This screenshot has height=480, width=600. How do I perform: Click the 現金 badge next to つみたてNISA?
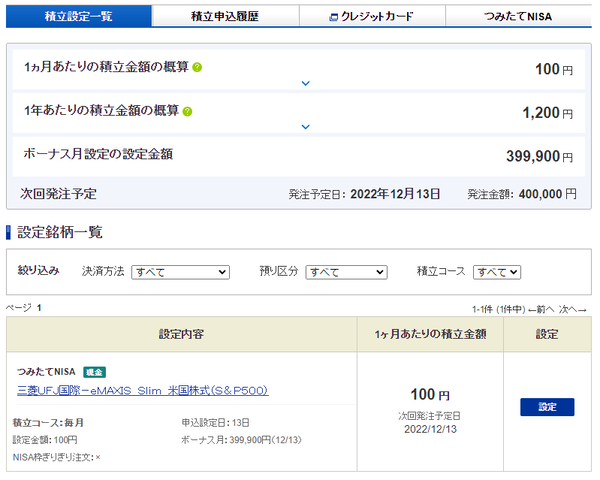(95, 372)
